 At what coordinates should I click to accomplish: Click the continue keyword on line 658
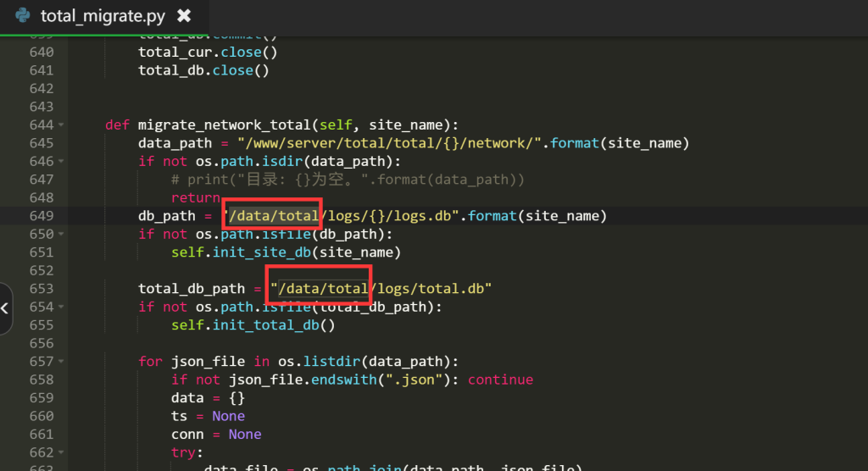coord(500,380)
